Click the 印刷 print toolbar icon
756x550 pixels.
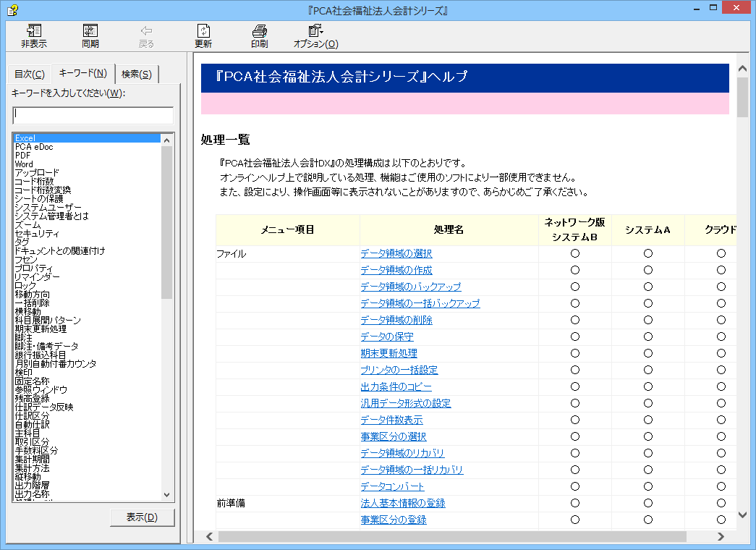tap(260, 31)
